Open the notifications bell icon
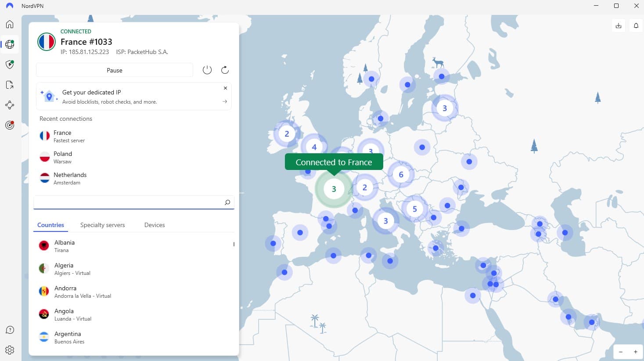644x361 pixels. pos(636,25)
